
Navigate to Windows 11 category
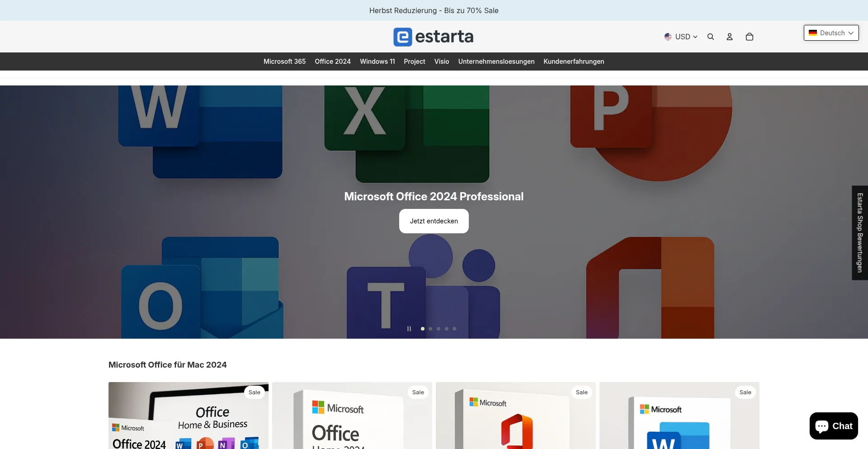click(x=377, y=61)
